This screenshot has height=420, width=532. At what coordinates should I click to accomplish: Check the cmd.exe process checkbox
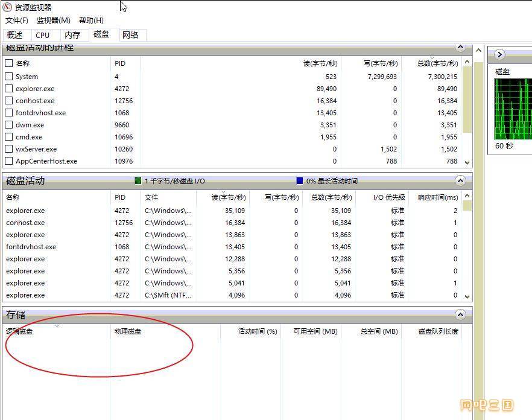click(9, 137)
